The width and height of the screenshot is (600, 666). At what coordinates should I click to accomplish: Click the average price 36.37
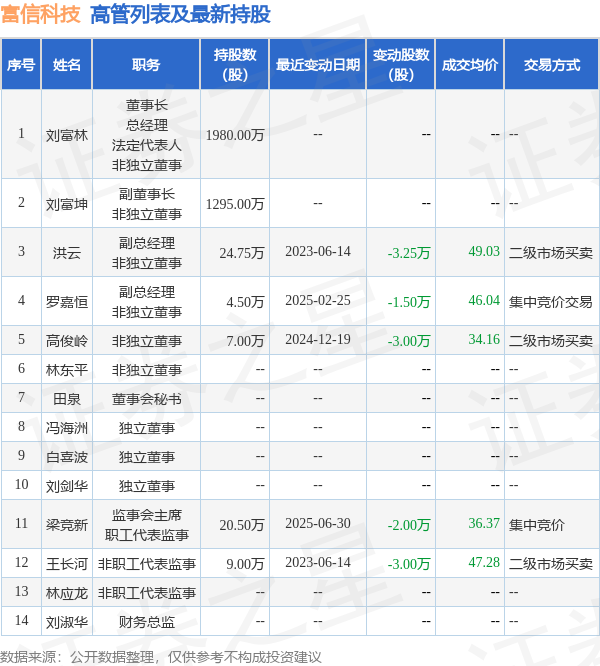[x=484, y=523]
